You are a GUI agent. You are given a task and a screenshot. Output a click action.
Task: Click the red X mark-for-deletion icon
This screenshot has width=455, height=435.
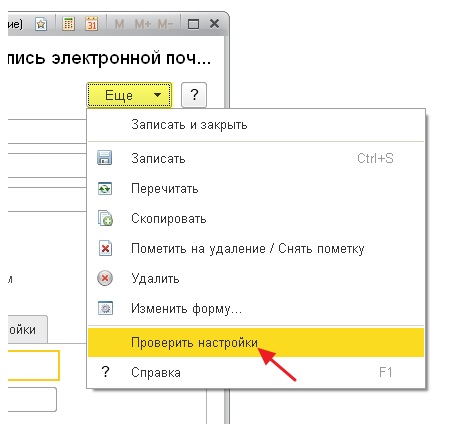[x=105, y=248]
